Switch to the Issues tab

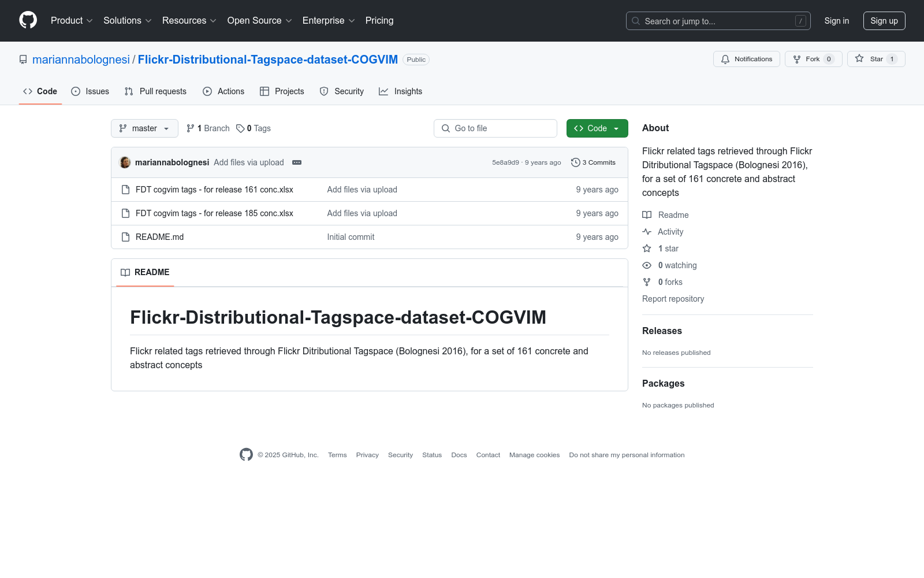pyautogui.click(x=90, y=91)
